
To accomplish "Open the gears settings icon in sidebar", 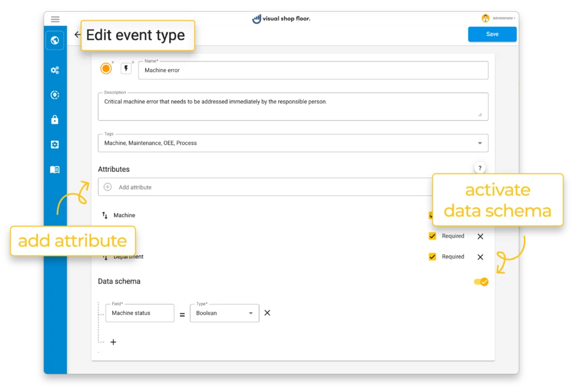I will click(55, 70).
